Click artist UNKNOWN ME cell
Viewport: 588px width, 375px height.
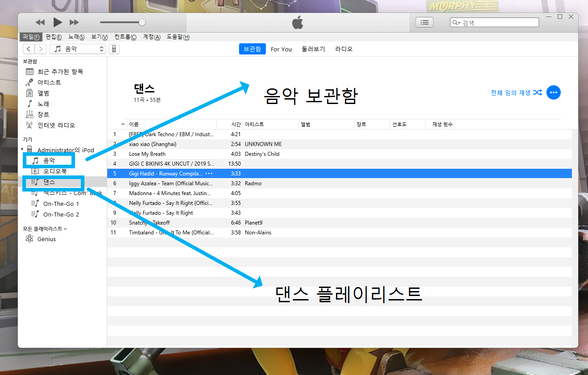tap(263, 144)
